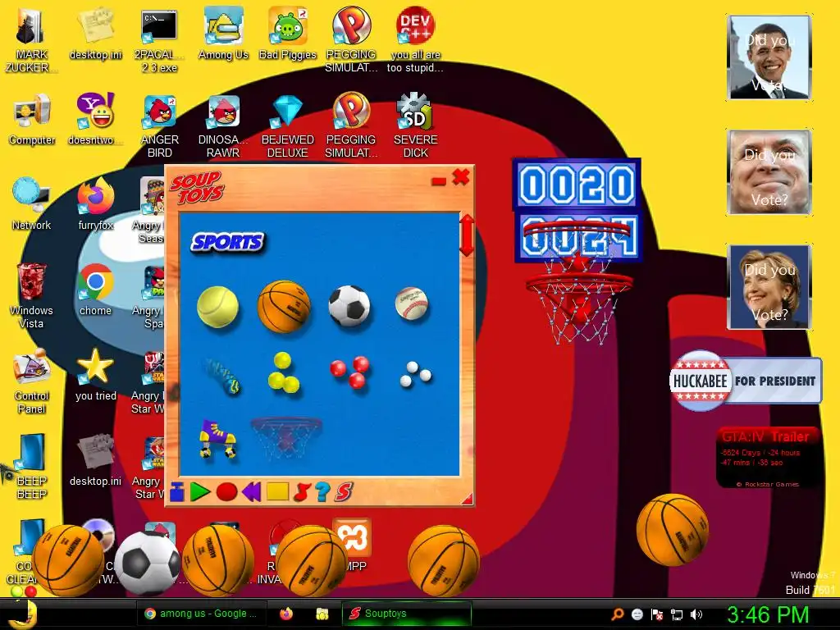The width and height of the screenshot is (840, 630).
Task: Click the McCain 'Did you Vote?' gadget
Action: pos(769,172)
